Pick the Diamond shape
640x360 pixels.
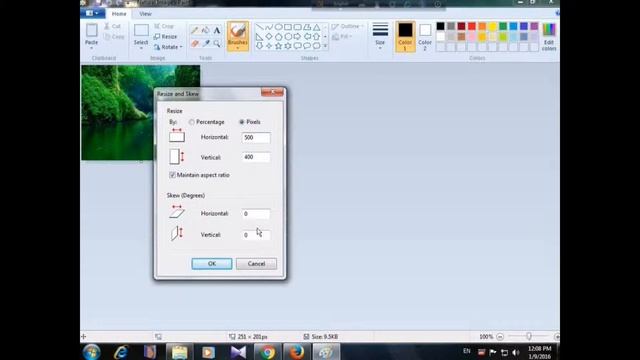269,36
